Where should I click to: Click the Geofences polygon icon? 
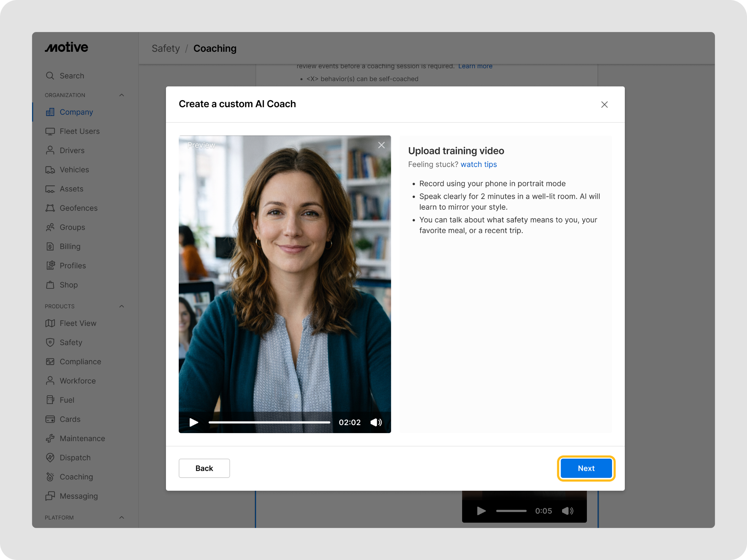(x=50, y=208)
